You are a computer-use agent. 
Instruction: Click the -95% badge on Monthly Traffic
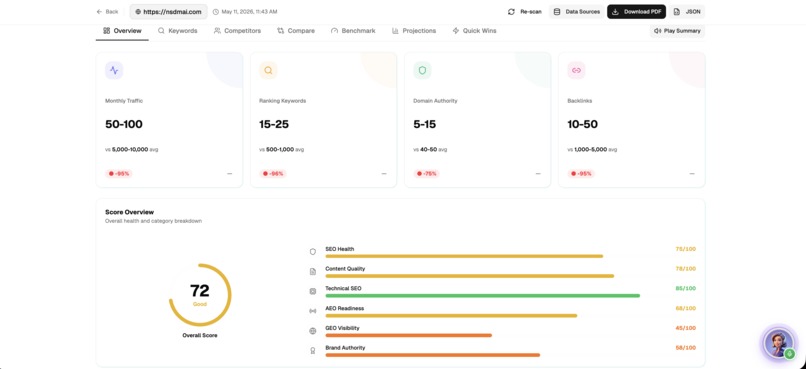coord(119,174)
